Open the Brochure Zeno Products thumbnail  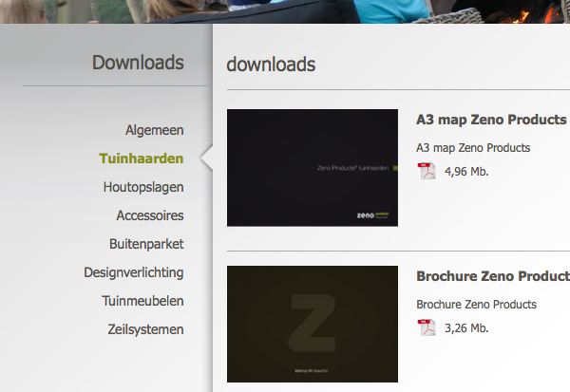(x=313, y=324)
